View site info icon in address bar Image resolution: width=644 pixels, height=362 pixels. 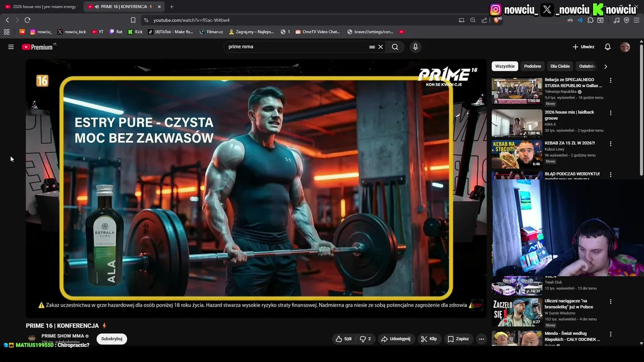click(146, 20)
